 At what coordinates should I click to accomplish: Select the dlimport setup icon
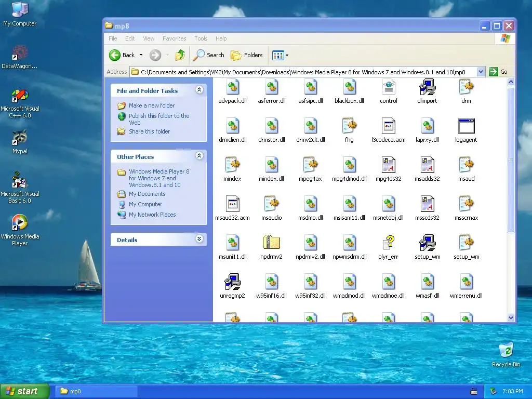point(427,87)
